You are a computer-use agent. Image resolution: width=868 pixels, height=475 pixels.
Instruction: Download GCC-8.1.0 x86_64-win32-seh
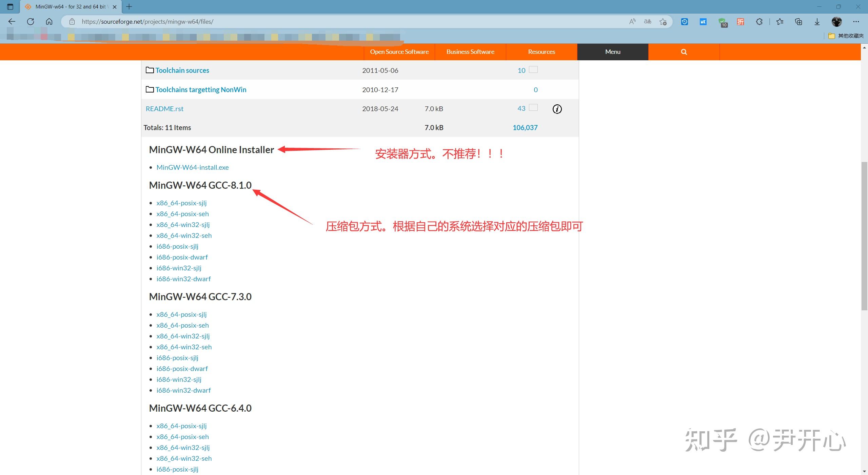click(184, 235)
